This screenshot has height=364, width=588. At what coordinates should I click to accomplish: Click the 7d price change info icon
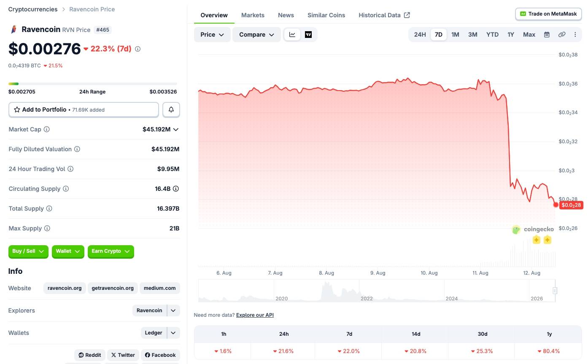click(x=138, y=49)
